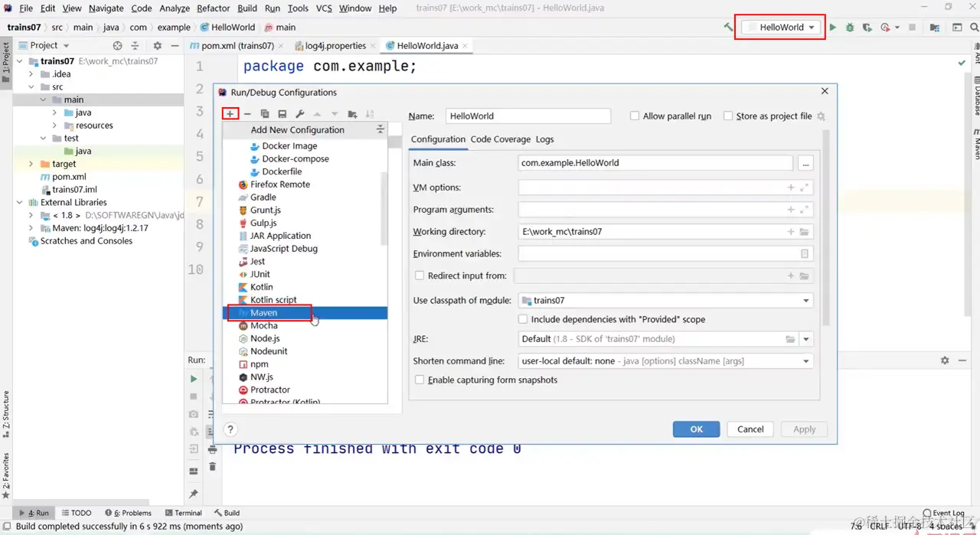Click the collapse-all icon beside Add New Configuration
Viewport: 980px width, 535px height.
(380, 130)
